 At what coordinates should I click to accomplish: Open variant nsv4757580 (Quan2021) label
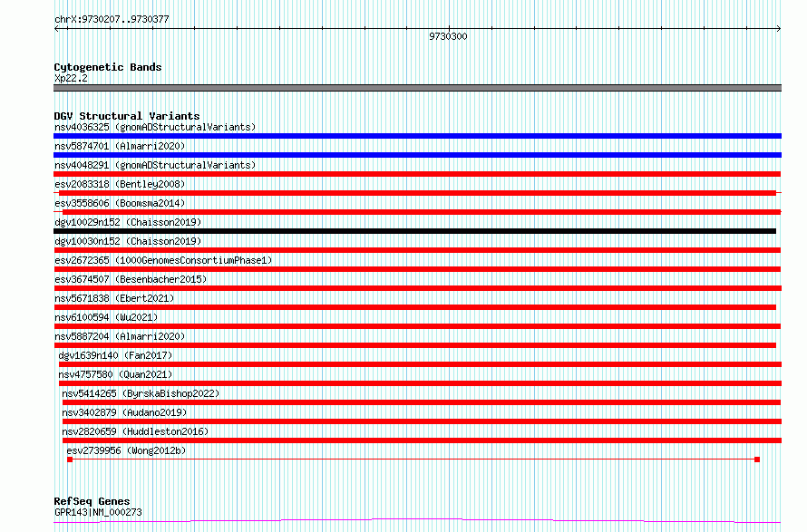tap(115, 374)
